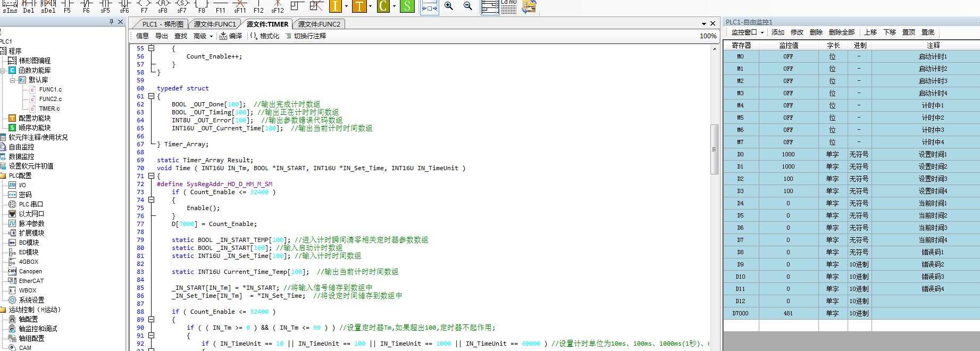Click the zoom out magnifier icon
This screenshot has height=351, width=980.
click(468, 6)
